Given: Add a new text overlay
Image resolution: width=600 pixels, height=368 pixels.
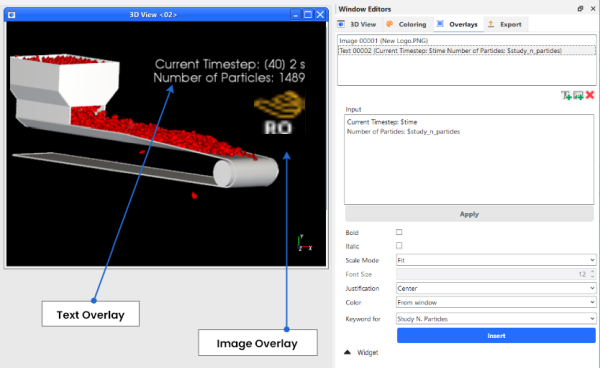Looking at the screenshot, I should [x=566, y=95].
